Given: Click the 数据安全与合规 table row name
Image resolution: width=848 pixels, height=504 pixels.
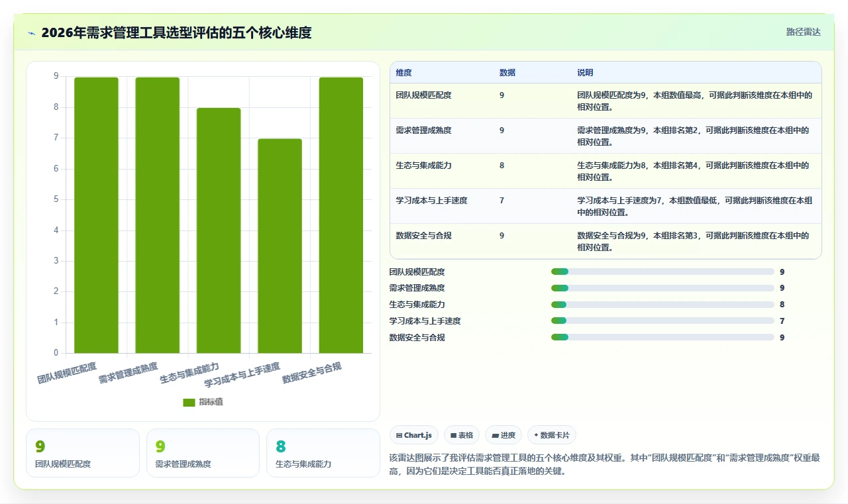Looking at the screenshot, I should (x=424, y=236).
